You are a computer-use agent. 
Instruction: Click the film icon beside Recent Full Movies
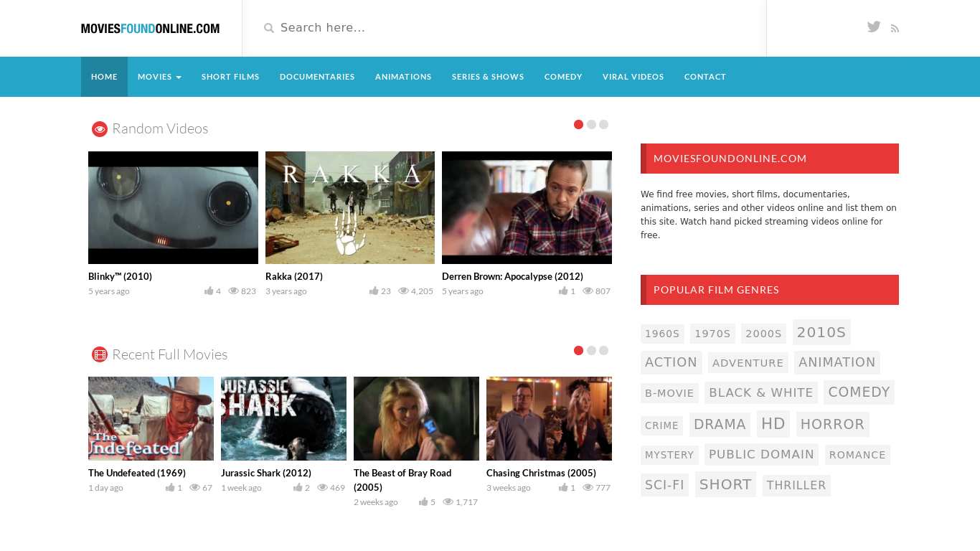pos(100,354)
